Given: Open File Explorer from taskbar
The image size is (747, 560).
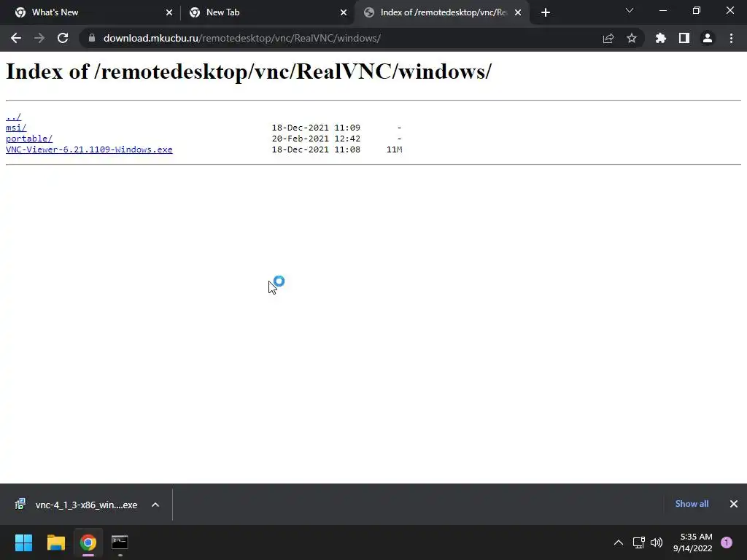Looking at the screenshot, I should point(55,542).
